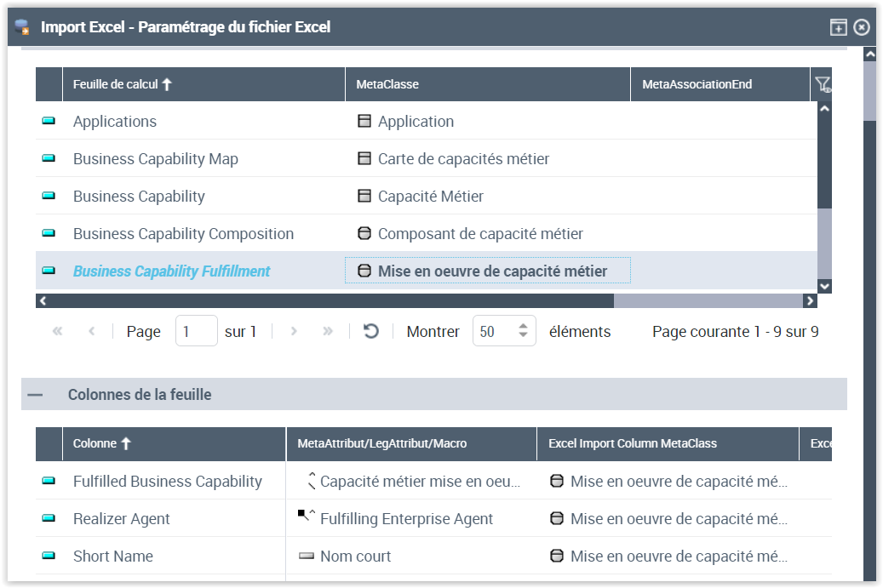This screenshot has width=883, height=588.
Task: Click the Business Capability Map row icon
Action: 49,158
